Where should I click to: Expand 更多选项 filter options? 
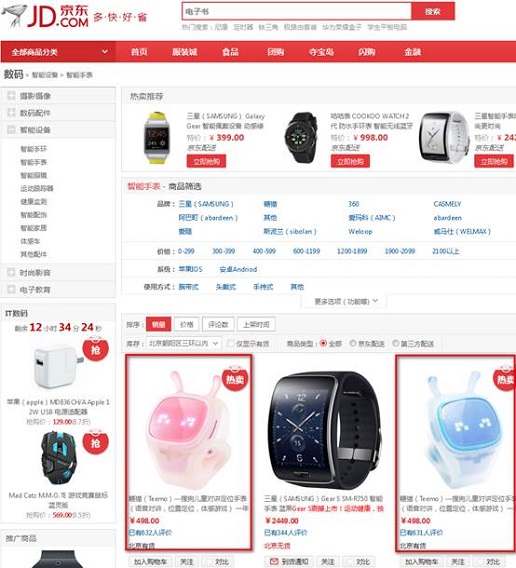pyautogui.click(x=344, y=301)
